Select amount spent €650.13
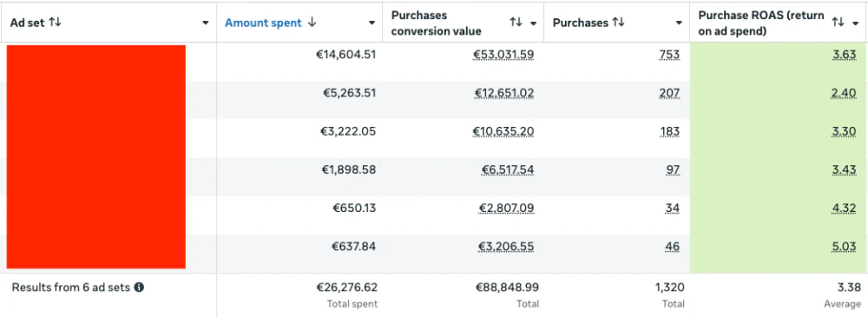 coord(354,208)
